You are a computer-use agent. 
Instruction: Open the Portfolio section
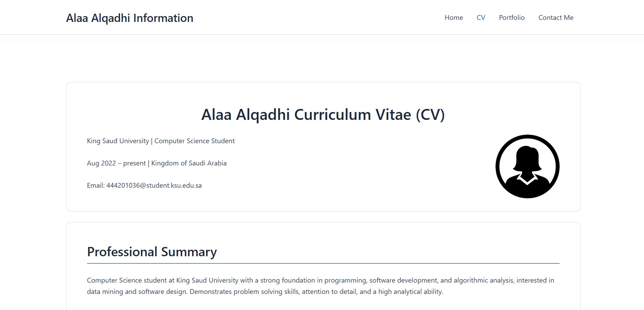coord(512,17)
